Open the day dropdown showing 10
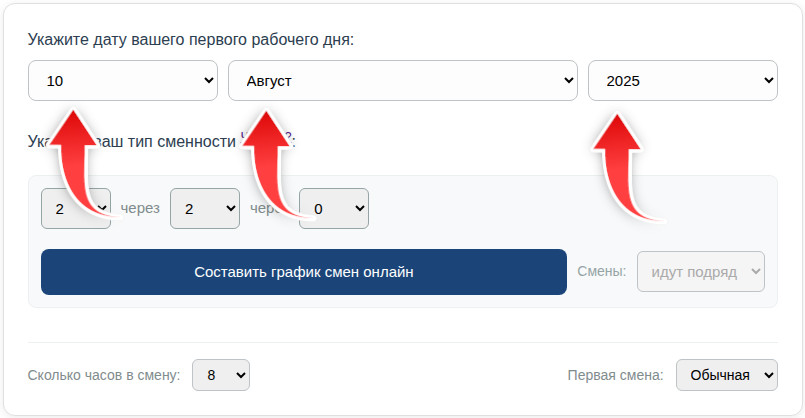This screenshot has width=805, height=418. (123, 81)
